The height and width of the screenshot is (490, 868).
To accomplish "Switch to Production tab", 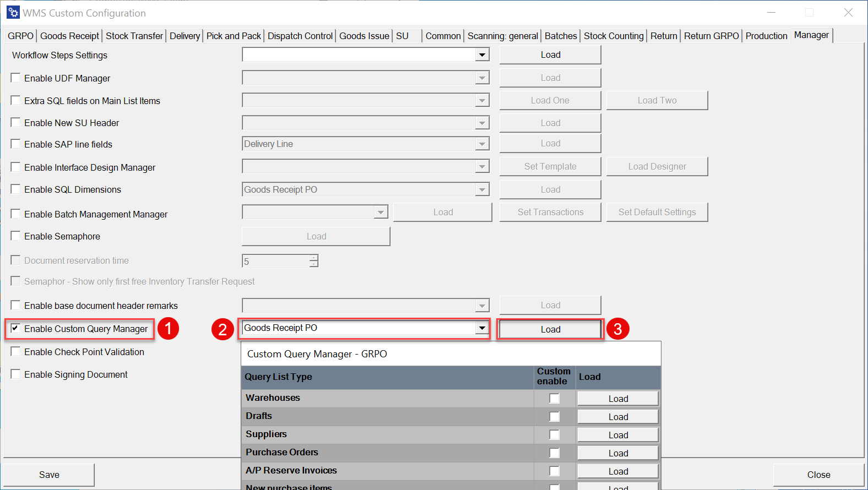I will pyautogui.click(x=766, y=36).
